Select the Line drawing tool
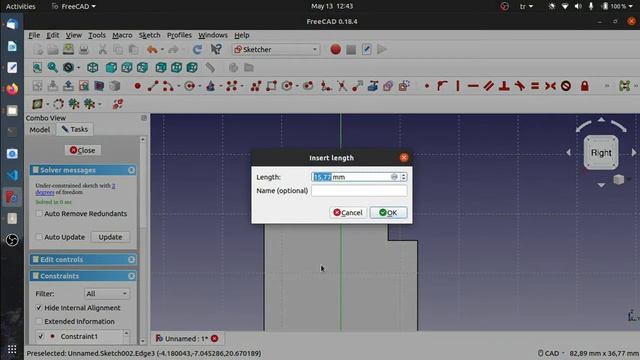 point(153,86)
